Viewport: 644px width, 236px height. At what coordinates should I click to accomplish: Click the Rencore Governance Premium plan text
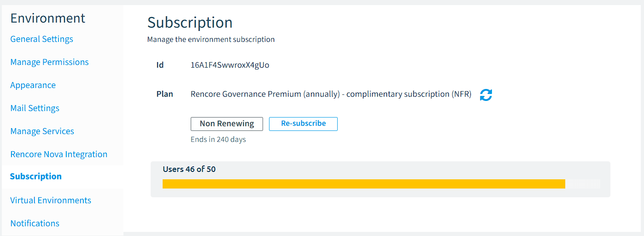(x=331, y=94)
